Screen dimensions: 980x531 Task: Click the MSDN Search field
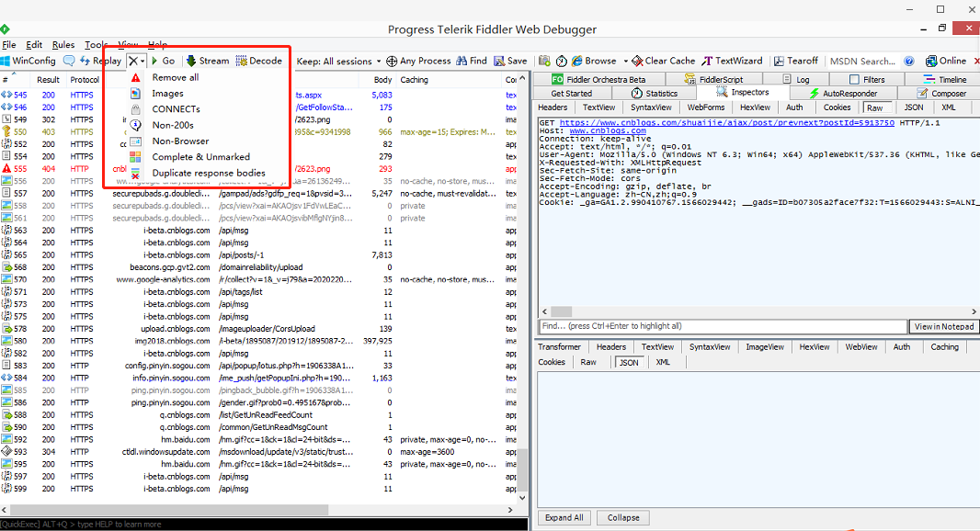(x=862, y=62)
